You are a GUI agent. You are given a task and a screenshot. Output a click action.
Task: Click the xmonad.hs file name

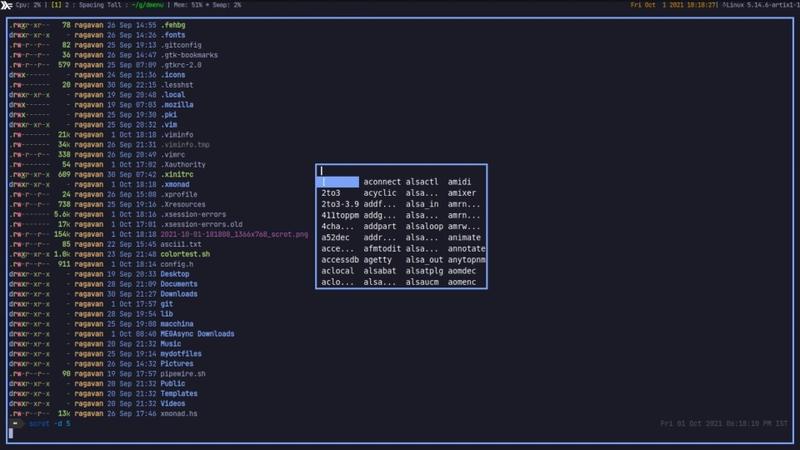(179, 414)
